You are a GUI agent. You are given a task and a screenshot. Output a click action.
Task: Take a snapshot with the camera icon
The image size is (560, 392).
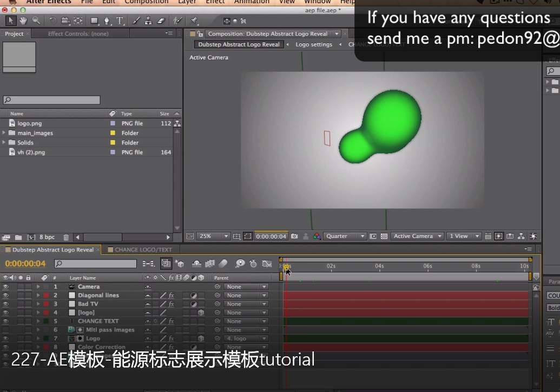point(294,236)
